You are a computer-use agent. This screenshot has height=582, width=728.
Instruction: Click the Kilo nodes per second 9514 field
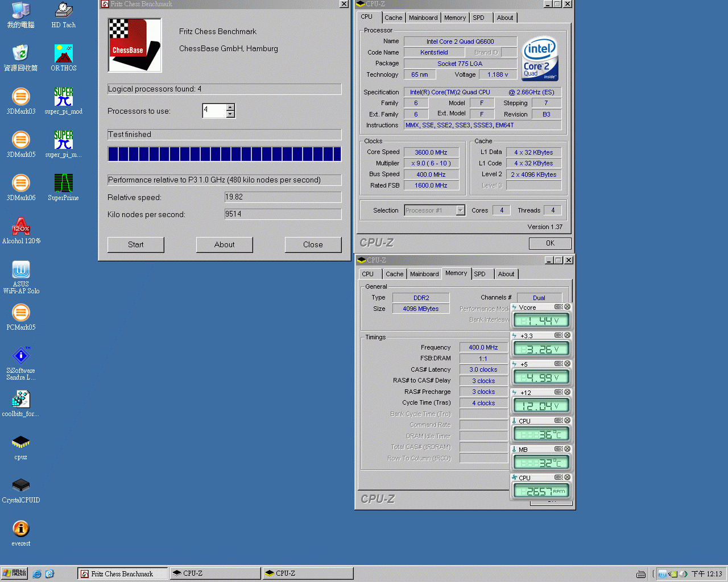click(x=283, y=214)
